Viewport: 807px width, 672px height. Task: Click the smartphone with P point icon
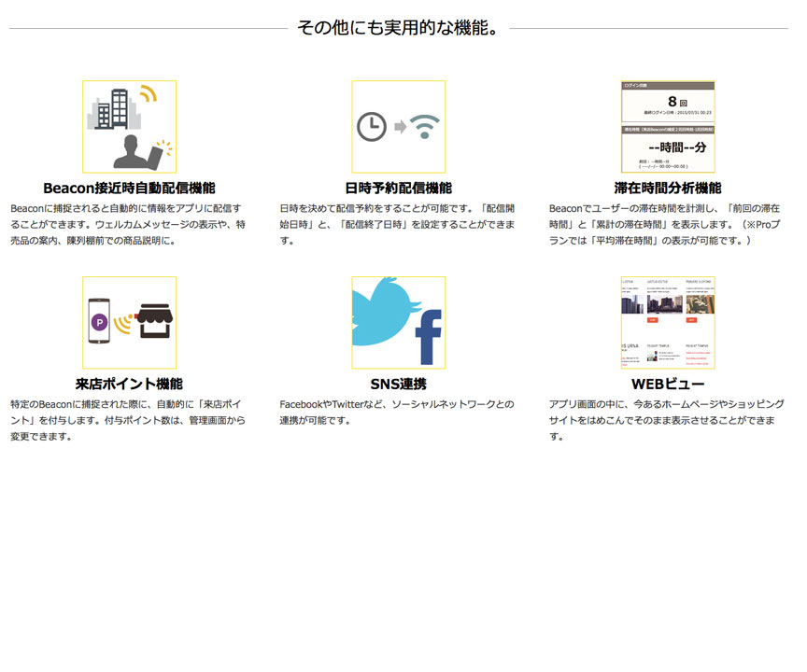point(98,321)
